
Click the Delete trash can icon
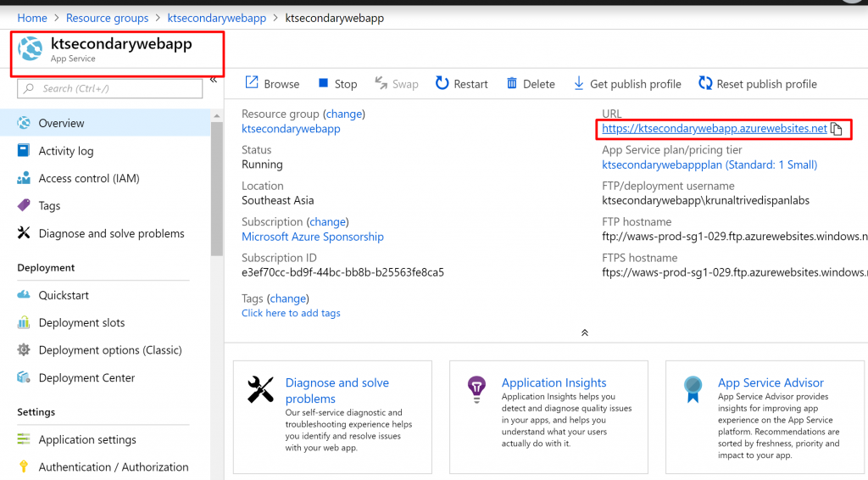click(x=511, y=83)
